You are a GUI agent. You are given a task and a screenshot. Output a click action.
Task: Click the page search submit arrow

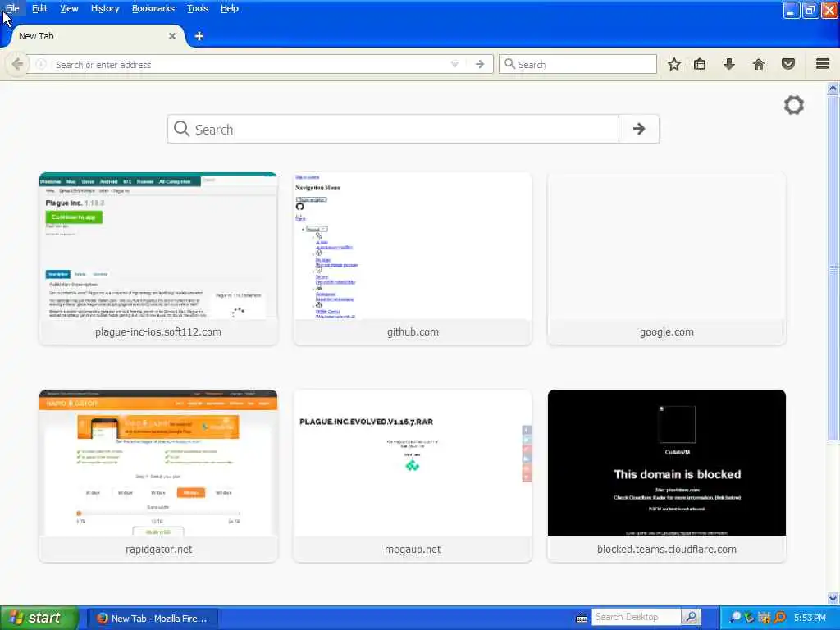[639, 129]
